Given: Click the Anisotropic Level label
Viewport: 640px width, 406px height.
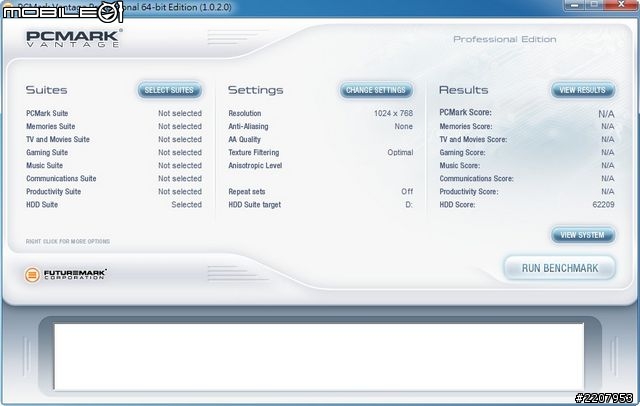Looking at the screenshot, I should pos(255,166).
